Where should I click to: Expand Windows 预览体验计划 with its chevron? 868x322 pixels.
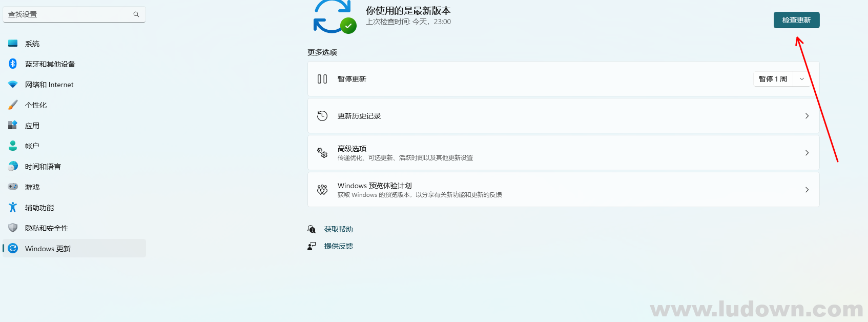[807, 190]
